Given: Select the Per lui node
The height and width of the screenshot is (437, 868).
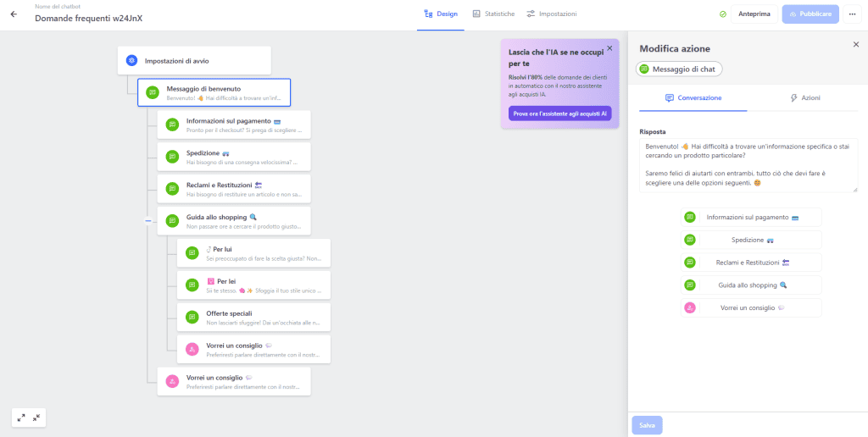Looking at the screenshot, I should (254, 252).
